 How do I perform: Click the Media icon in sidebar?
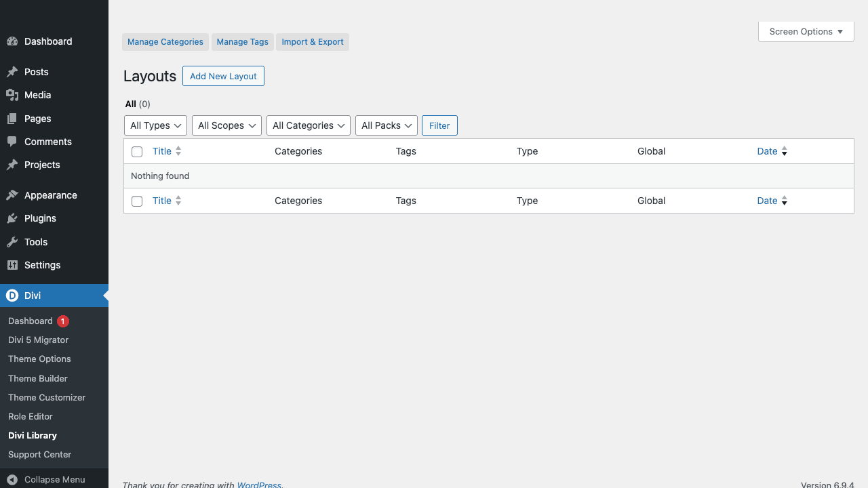12,95
